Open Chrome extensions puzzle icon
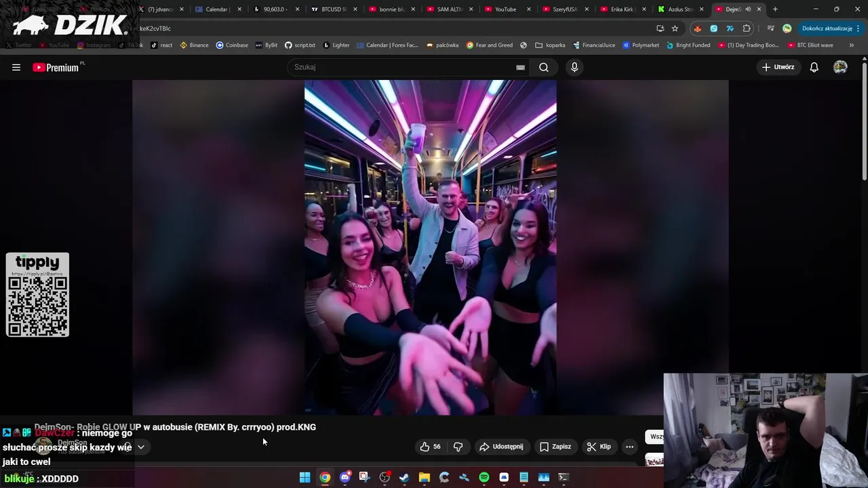Screen dimensions: 868x488 [747, 28]
